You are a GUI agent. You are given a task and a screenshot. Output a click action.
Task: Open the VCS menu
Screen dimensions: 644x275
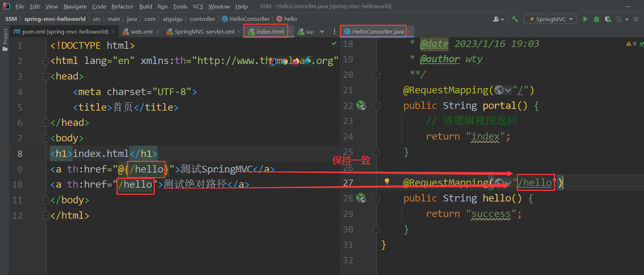[x=198, y=6]
